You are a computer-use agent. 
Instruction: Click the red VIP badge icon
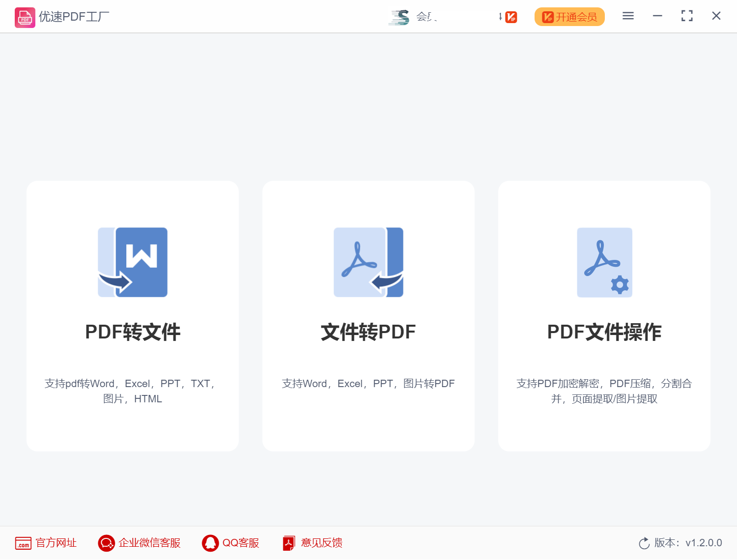point(511,17)
